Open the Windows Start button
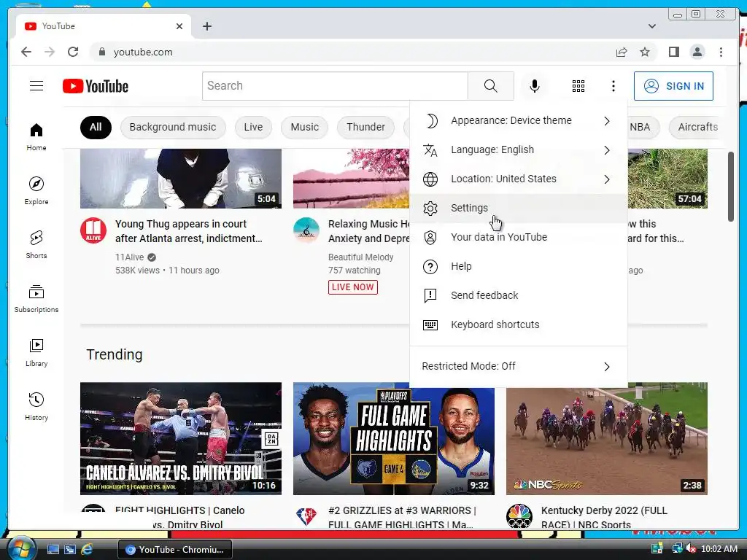This screenshot has width=747, height=560. pos(21,549)
